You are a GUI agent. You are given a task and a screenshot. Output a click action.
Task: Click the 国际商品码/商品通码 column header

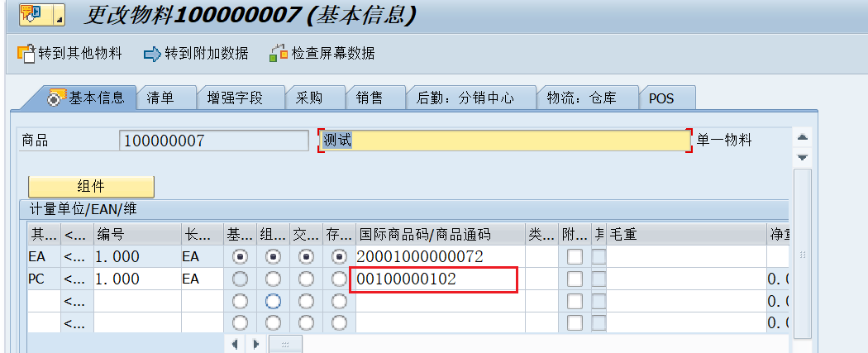tap(440, 235)
